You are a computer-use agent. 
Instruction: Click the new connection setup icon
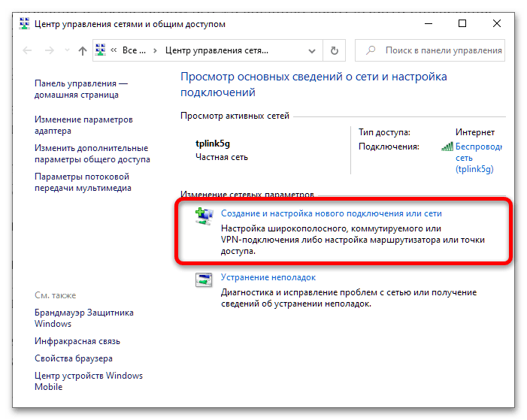coord(204,216)
